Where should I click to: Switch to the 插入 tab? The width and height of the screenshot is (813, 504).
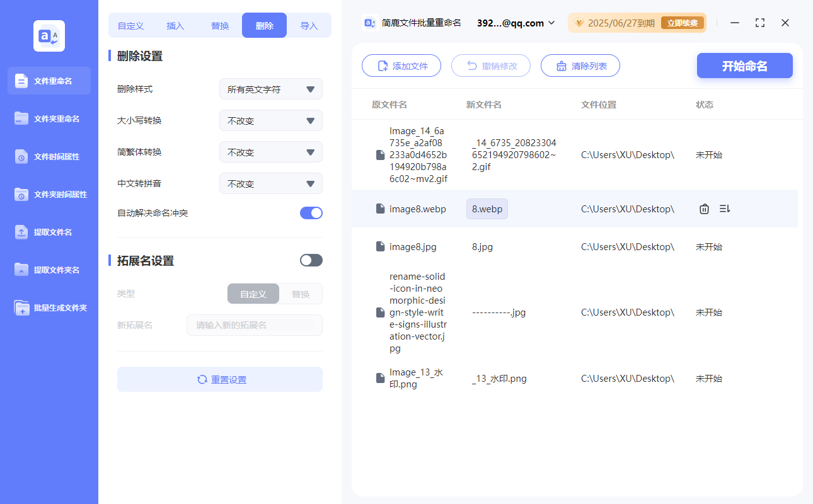(x=175, y=26)
